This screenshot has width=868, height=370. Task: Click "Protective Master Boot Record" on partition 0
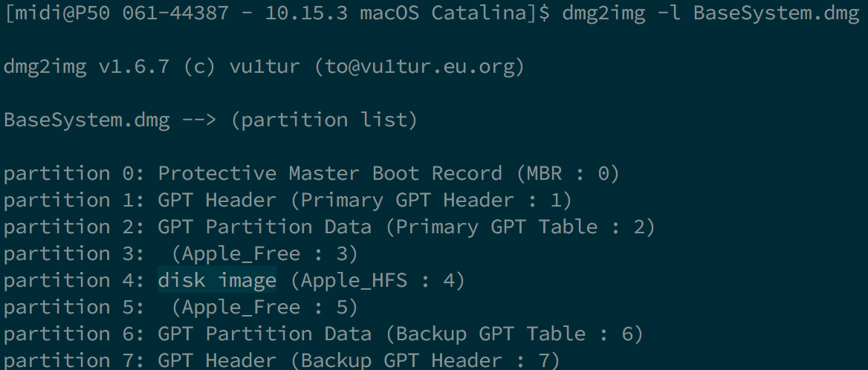[330, 174]
